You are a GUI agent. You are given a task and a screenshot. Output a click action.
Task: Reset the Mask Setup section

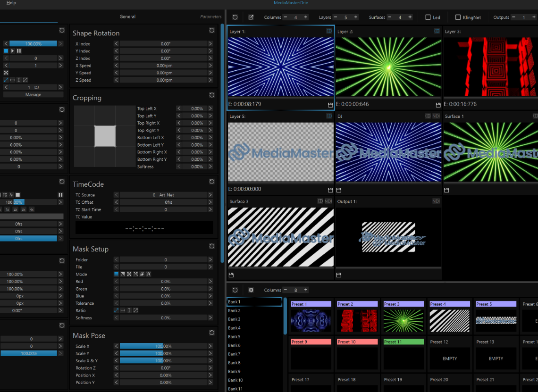pyautogui.click(x=212, y=246)
